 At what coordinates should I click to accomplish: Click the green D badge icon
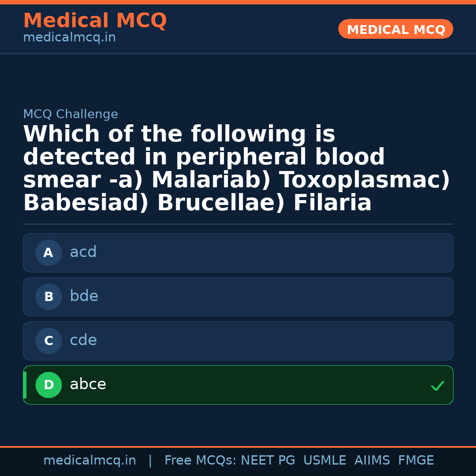[48, 385]
